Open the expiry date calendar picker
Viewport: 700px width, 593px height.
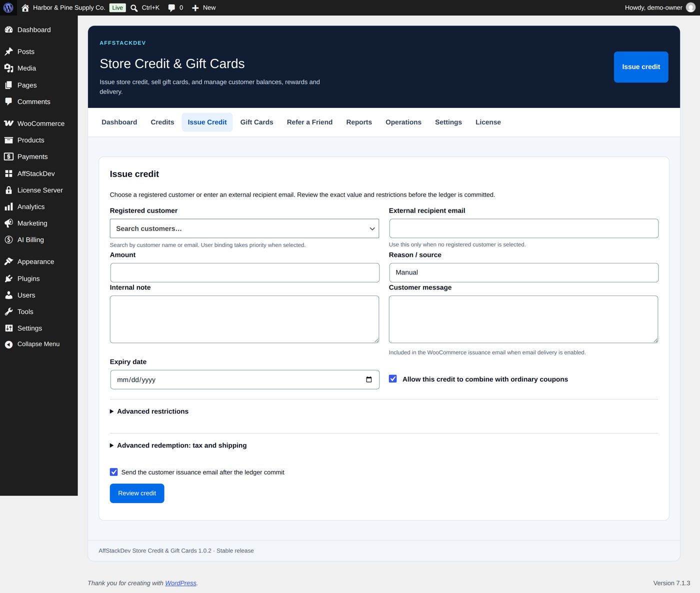(369, 379)
